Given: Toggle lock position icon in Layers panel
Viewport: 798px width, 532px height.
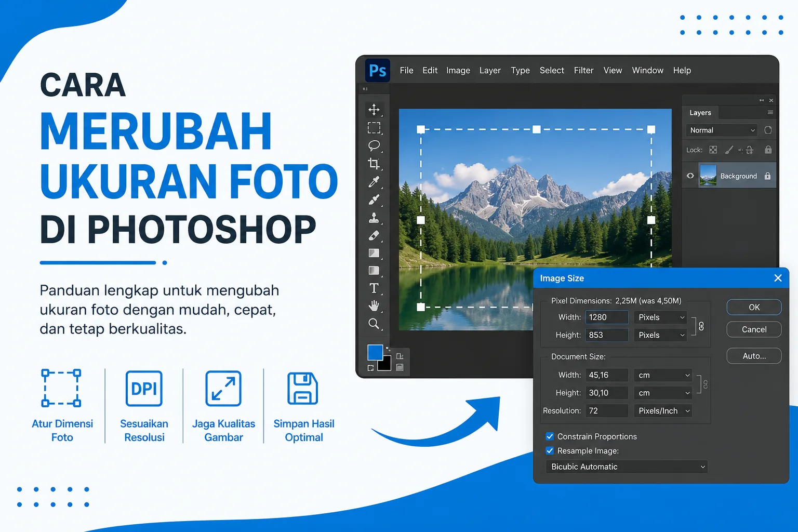Looking at the screenshot, I should [749, 150].
